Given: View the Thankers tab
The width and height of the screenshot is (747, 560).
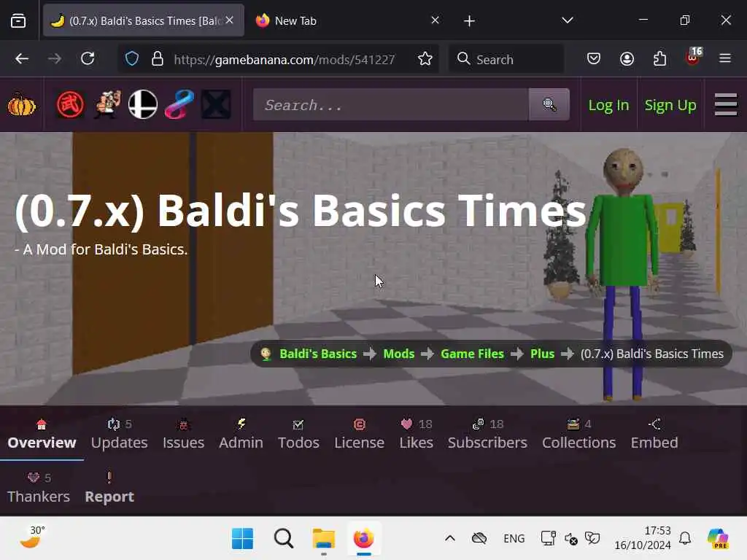Looking at the screenshot, I should [x=39, y=488].
